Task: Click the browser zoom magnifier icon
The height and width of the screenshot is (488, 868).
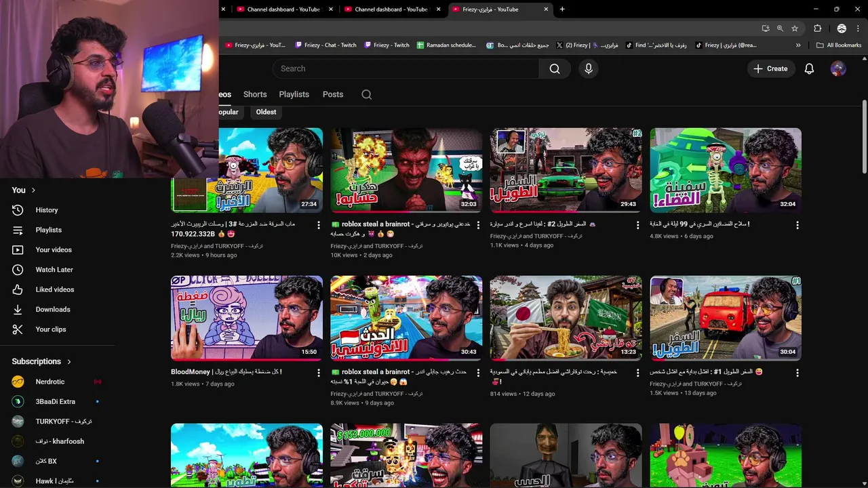Action: (x=780, y=28)
